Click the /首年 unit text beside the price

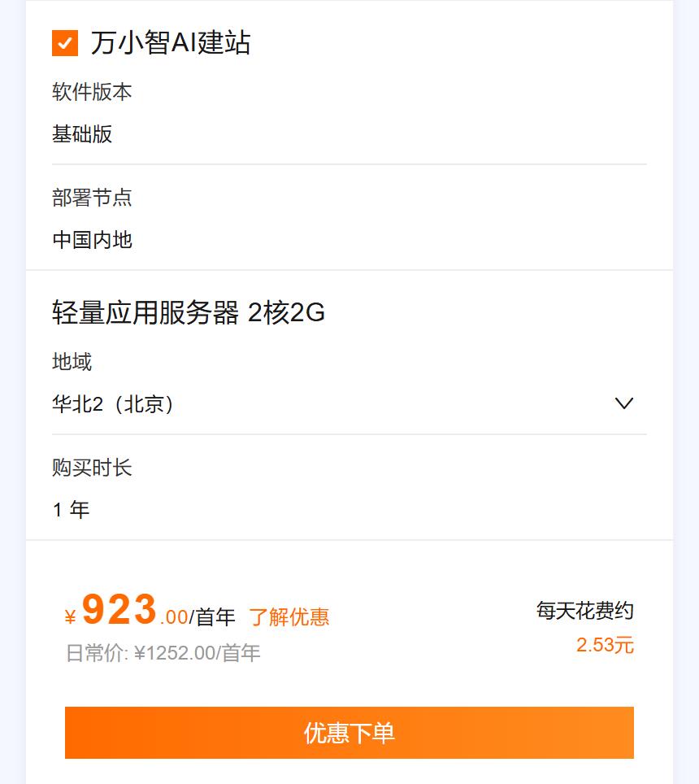(x=212, y=617)
